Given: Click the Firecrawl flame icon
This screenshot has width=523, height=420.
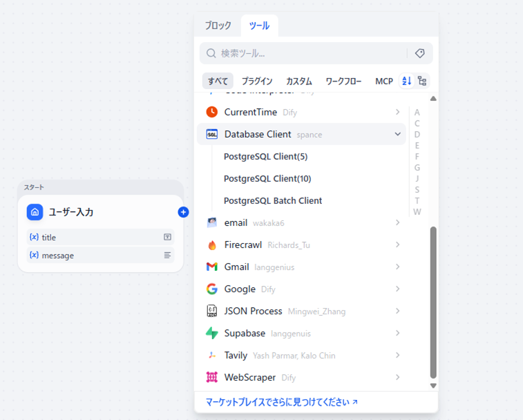Looking at the screenshot, I should tap(212, 245).
